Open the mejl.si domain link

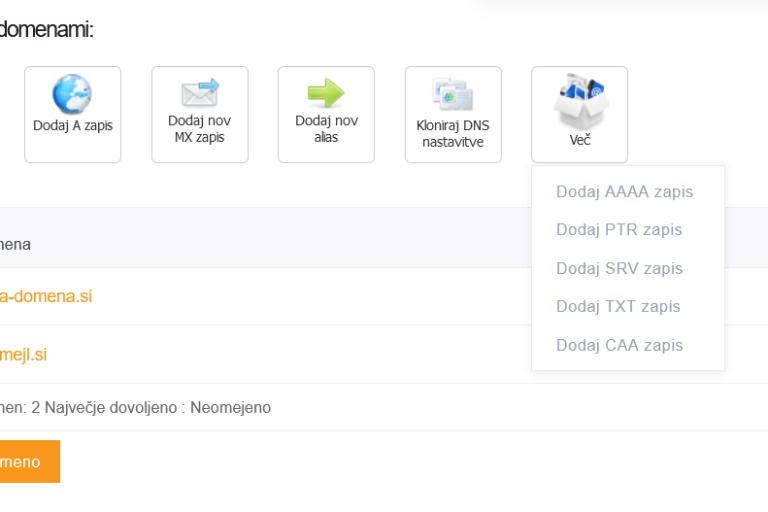pyautogui.click(x=24, y=354)
